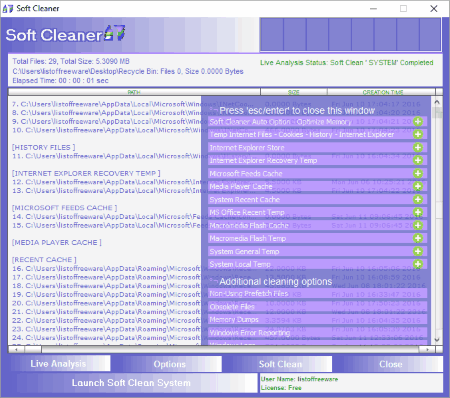Click the vertical scrollbar up arrow
450x398 pixels.
(437, 102)
